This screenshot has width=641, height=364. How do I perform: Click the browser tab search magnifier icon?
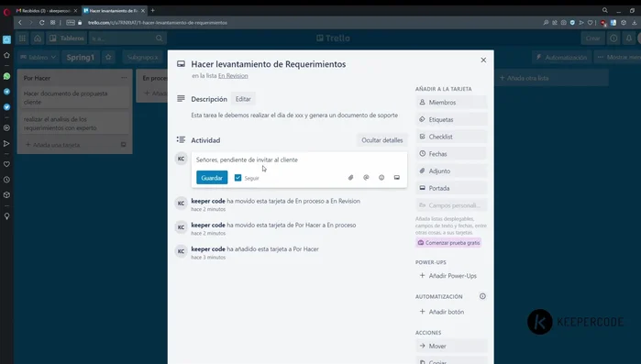pos(604,11)
